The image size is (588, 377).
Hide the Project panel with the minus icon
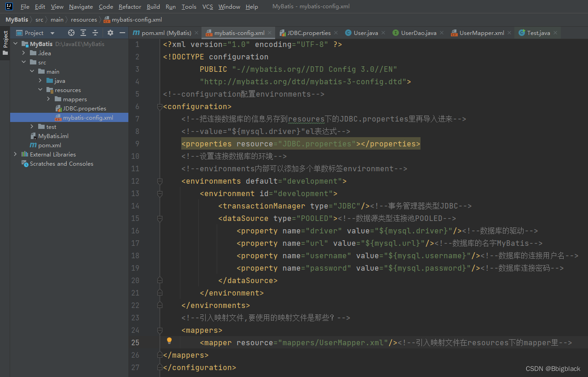(x=121, y=33)
